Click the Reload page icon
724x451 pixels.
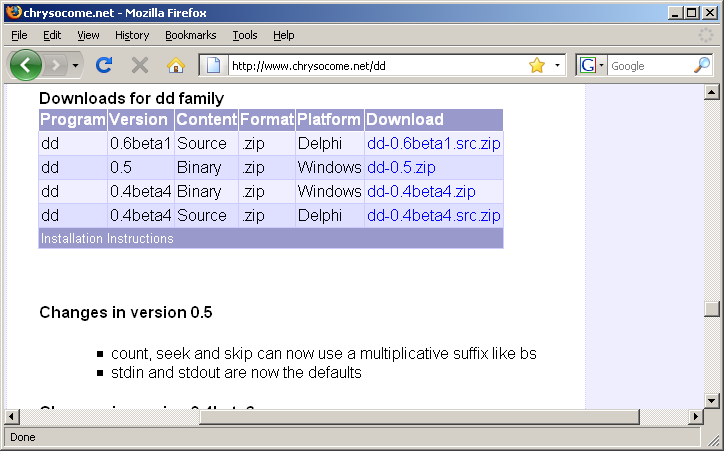103,65
